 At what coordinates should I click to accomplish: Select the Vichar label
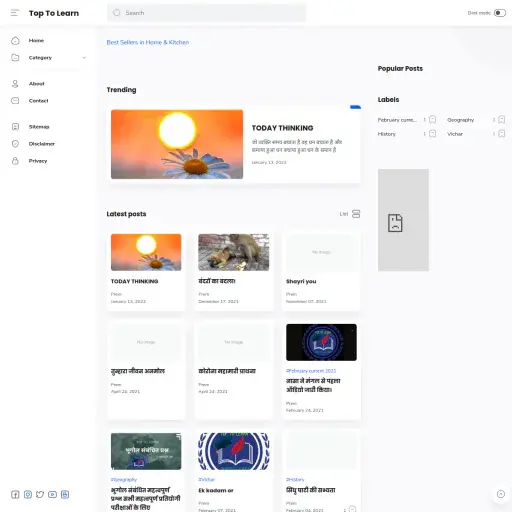point(455,134)
